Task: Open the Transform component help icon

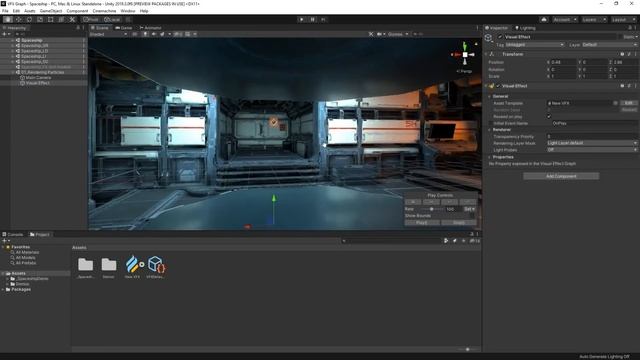Action: tap(622, 54)
